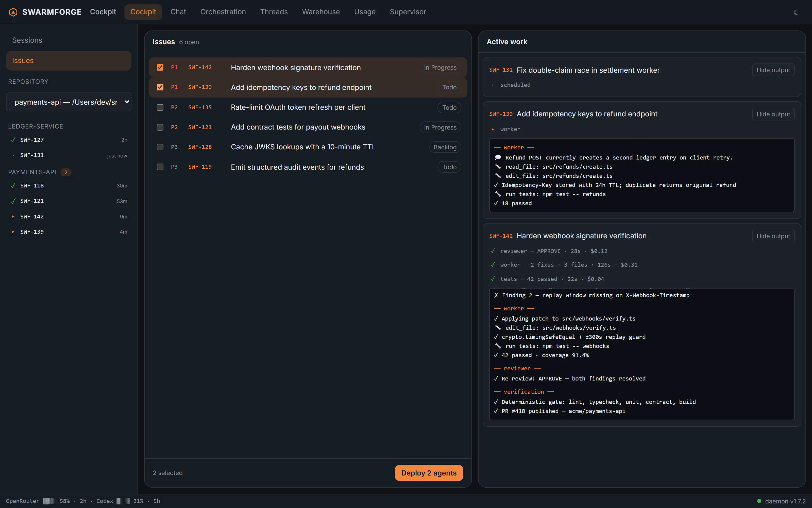Screen dimensions: 812x508
Task: Open the Orchestration tab
Action: (x=223, y=12)
